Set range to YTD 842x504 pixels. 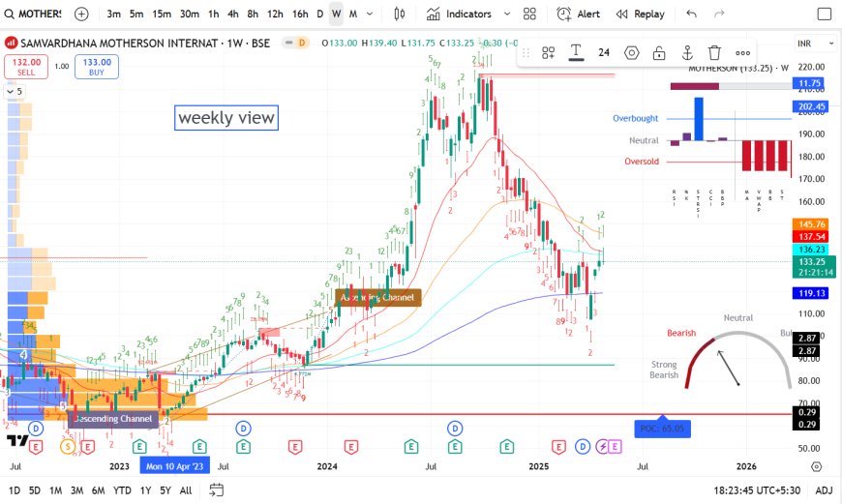123,490
